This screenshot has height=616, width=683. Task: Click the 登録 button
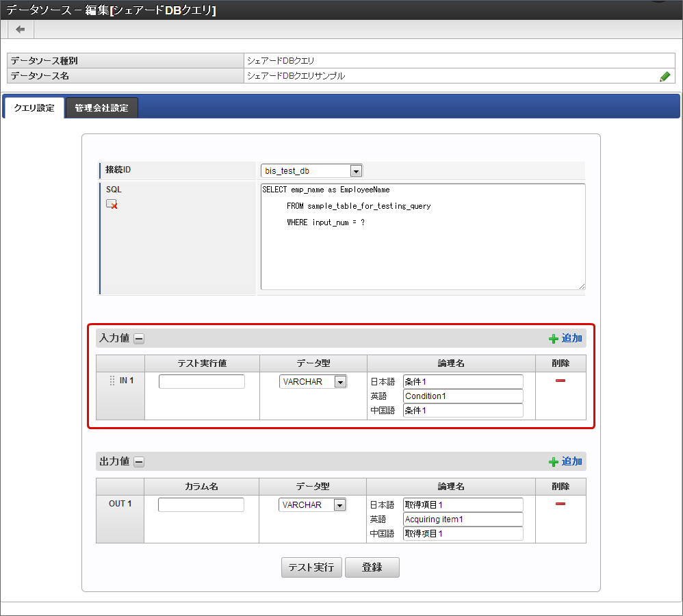372,567
